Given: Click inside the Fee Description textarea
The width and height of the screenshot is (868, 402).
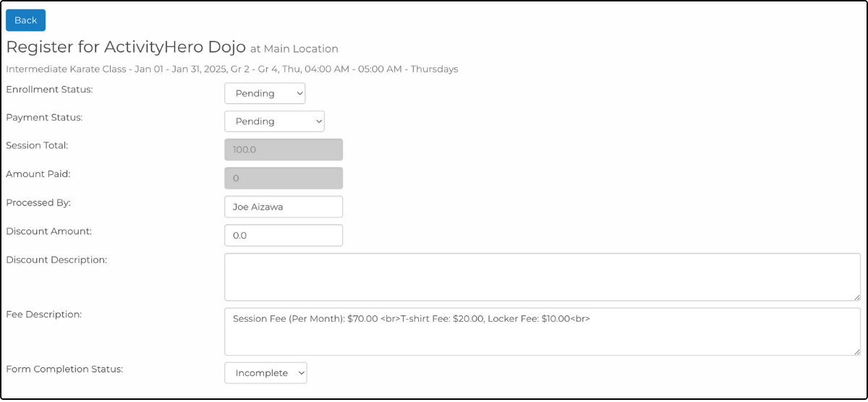Looking at the screenshot, I should tap(542, 332).
